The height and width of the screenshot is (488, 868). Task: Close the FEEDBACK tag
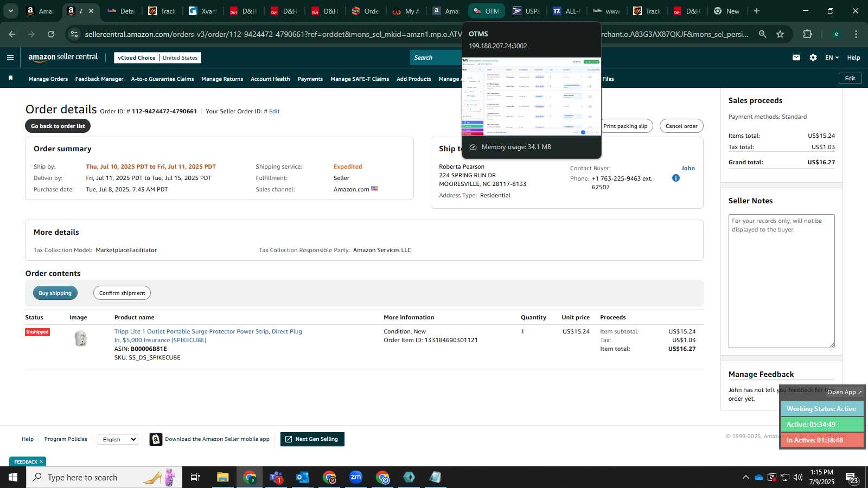[41, 461]
